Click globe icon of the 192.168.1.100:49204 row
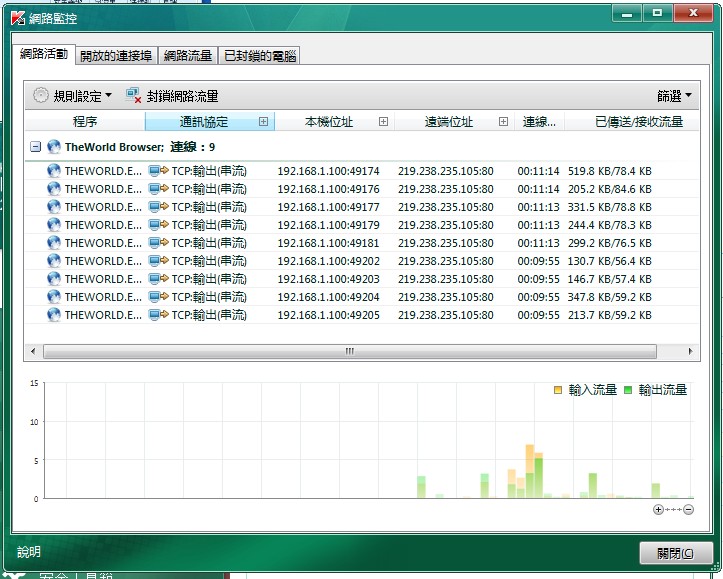 point(54,297)
